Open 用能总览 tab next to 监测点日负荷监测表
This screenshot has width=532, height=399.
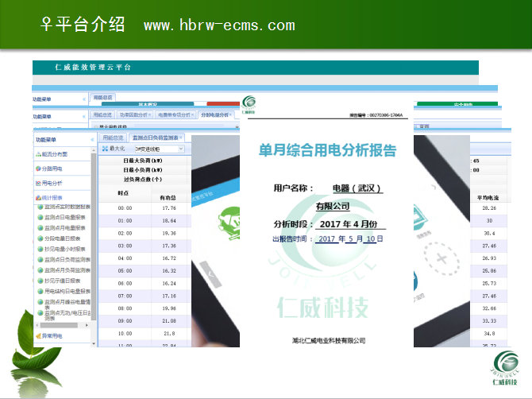click(113, 138)
